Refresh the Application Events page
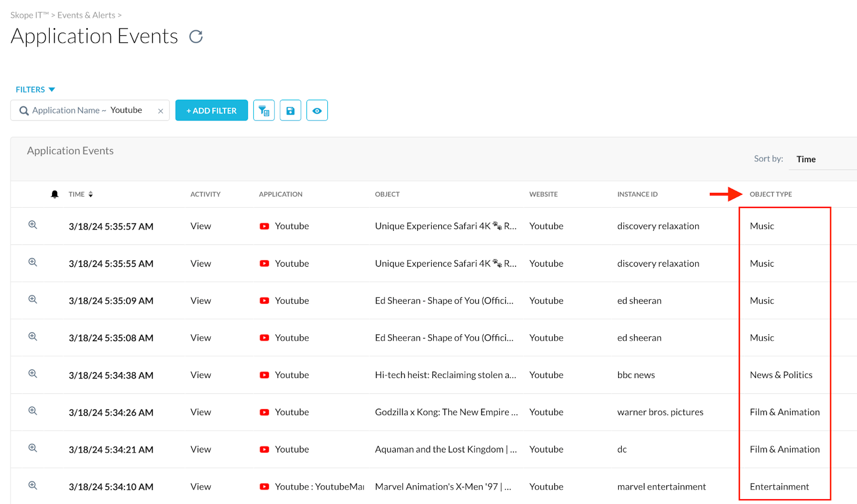857x504 pixels. tap(196, 36)
